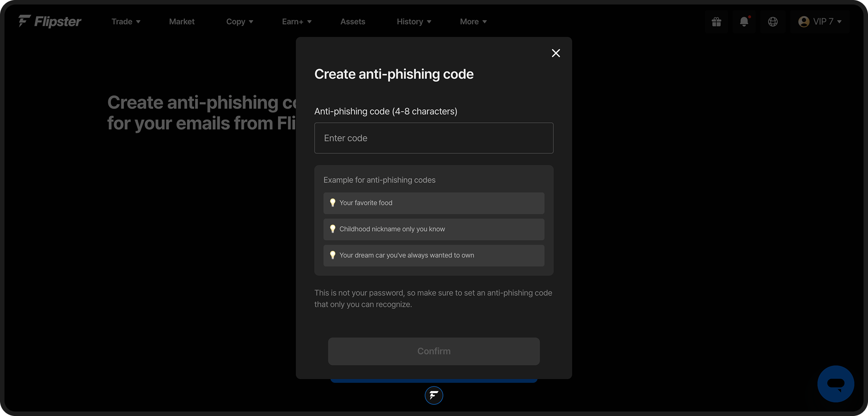This screenshot has height=416, width=868.
Task: Open the notifications bell
Action: point(745,21)
